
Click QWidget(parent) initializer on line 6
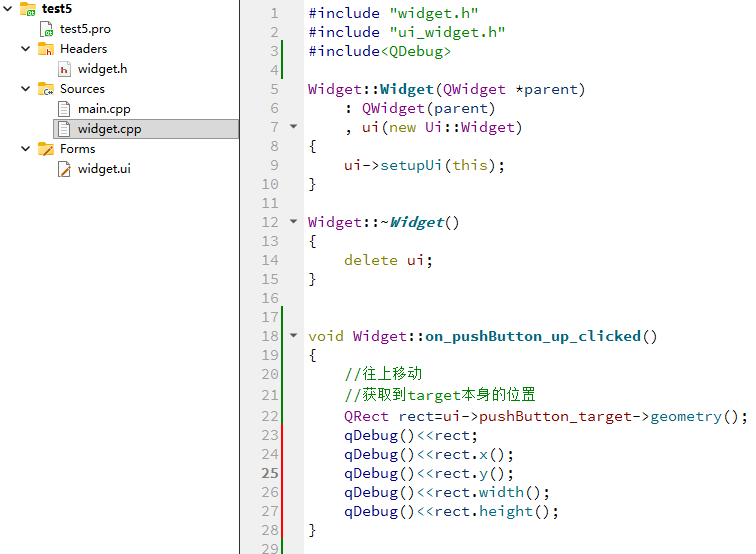click(x=429, y=108)
